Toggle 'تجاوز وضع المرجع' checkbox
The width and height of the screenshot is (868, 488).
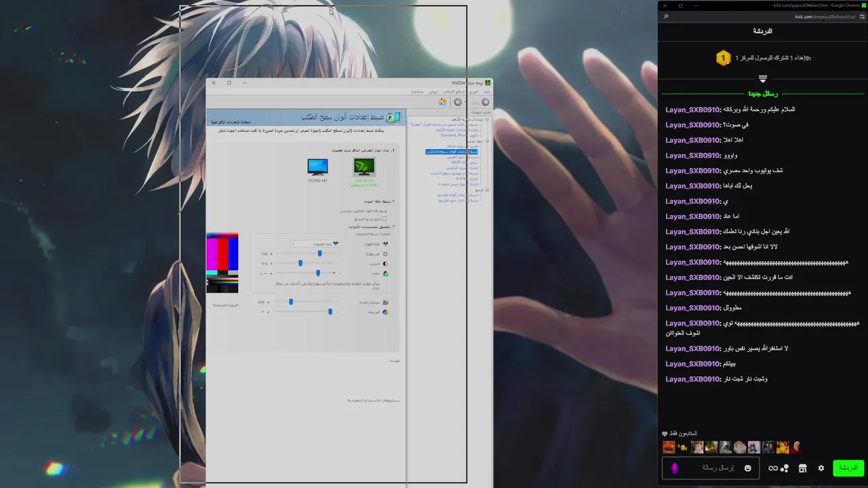pyautogui.click(x=384, y=219)
